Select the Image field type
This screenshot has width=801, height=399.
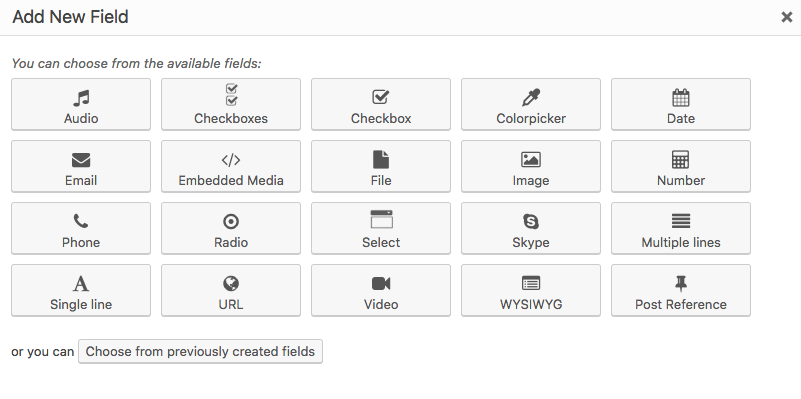(x=531, y=167)
